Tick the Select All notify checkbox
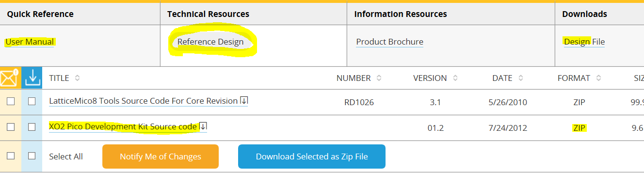 (x=11, y=156)
